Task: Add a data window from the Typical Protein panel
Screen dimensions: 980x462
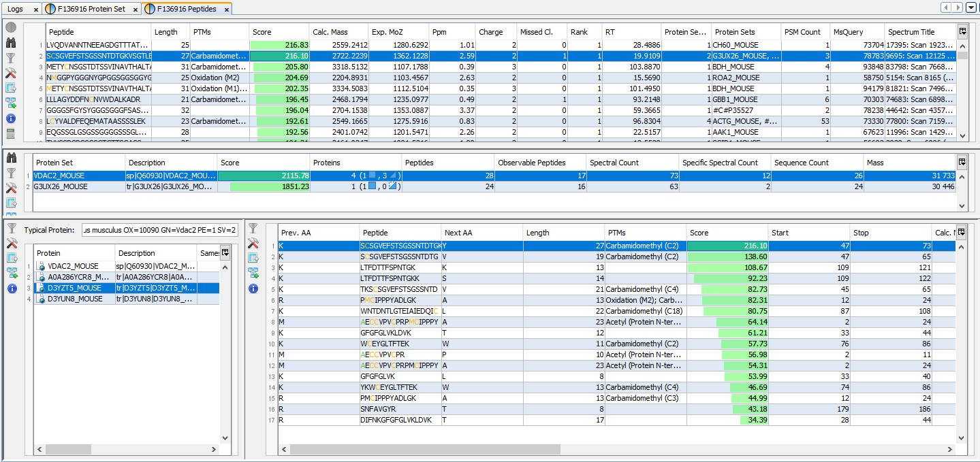Action: pos(12,274)
